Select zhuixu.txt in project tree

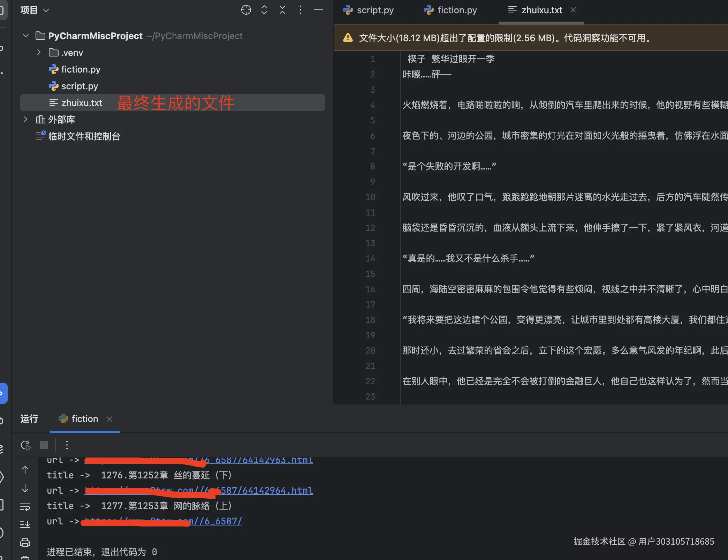point(173,103)
